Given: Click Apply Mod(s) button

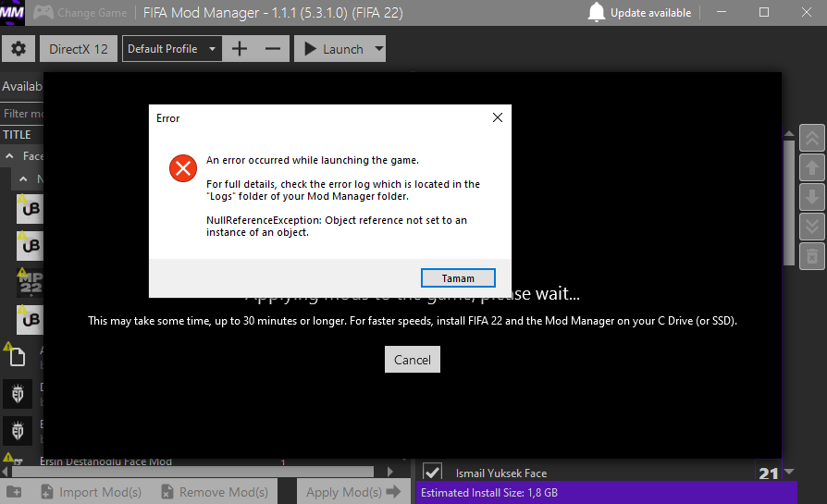Looking at the screenshot, I should [353, 492].
